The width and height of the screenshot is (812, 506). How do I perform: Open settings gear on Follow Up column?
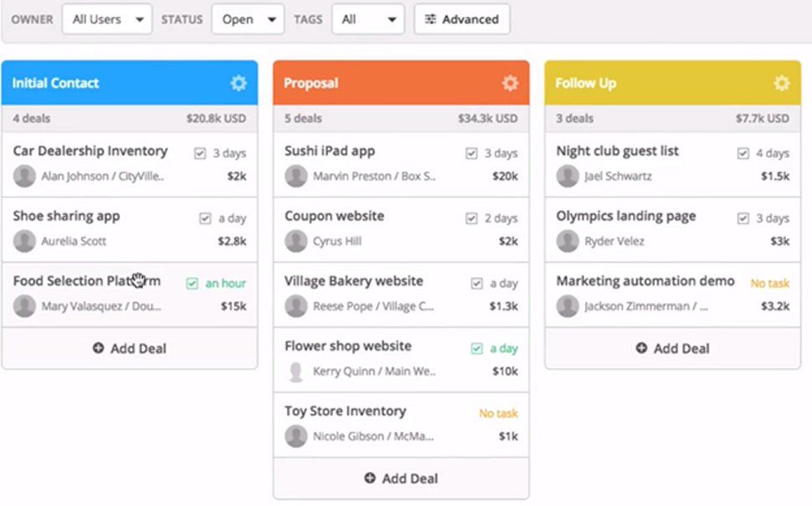tap(781, 83)
